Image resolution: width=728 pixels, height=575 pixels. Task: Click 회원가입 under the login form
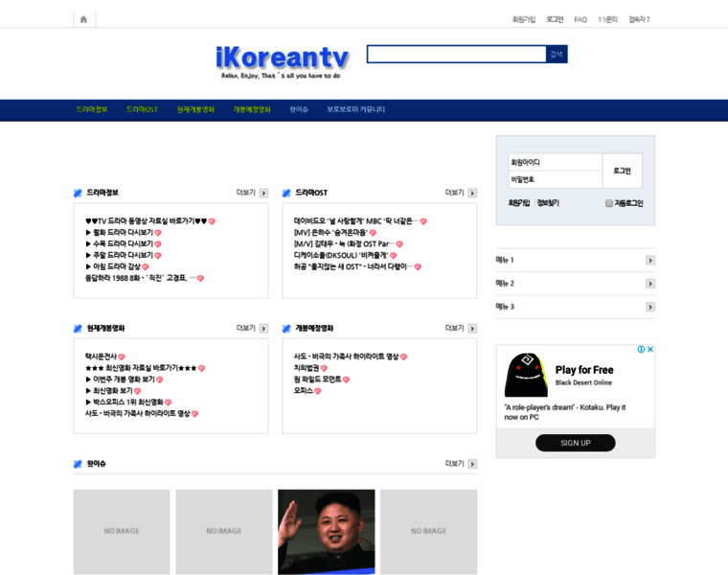(519, 203)
